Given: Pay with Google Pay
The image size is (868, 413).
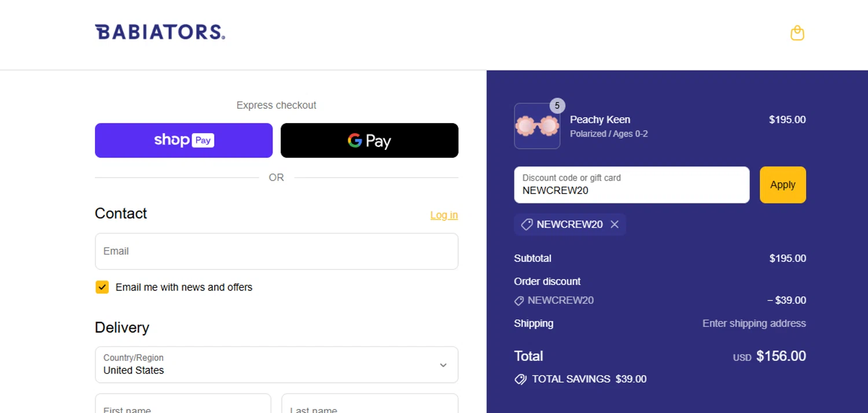Looking at the screenshot, I should [369, 140].
